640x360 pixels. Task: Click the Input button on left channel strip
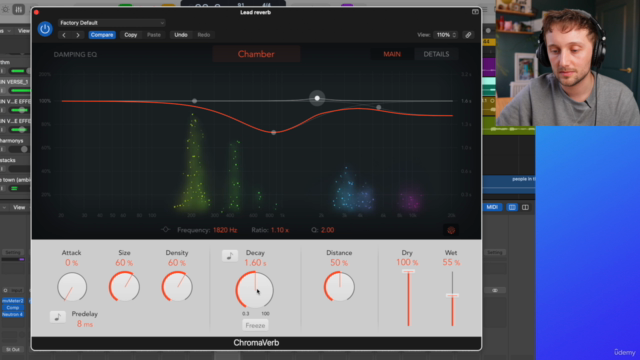16,291
